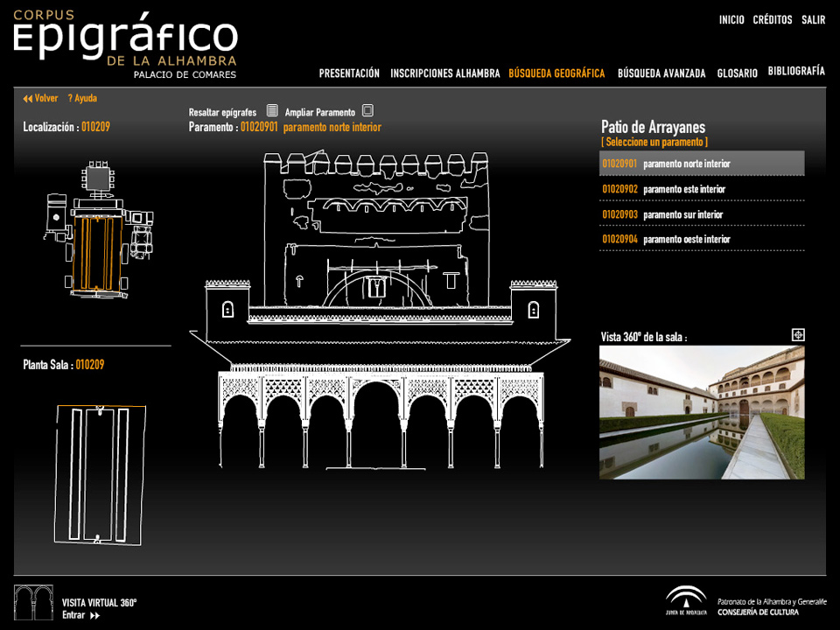Open Ayuda help link

[82, 98]
